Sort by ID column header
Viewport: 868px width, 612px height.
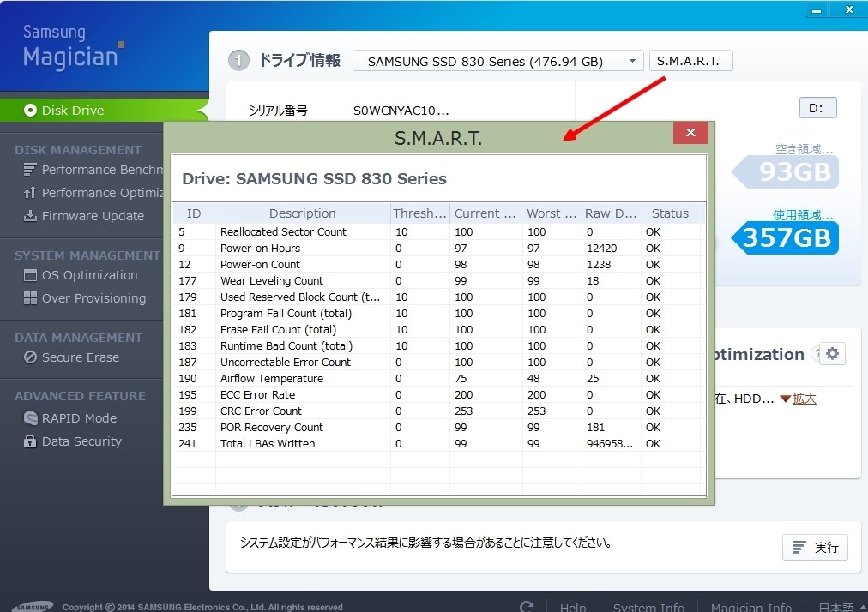pos(194,213)
